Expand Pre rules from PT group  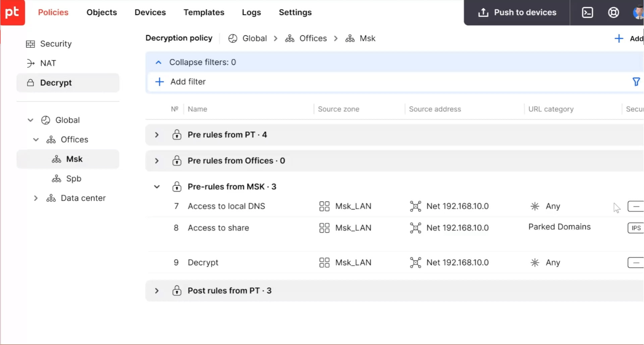157,135
